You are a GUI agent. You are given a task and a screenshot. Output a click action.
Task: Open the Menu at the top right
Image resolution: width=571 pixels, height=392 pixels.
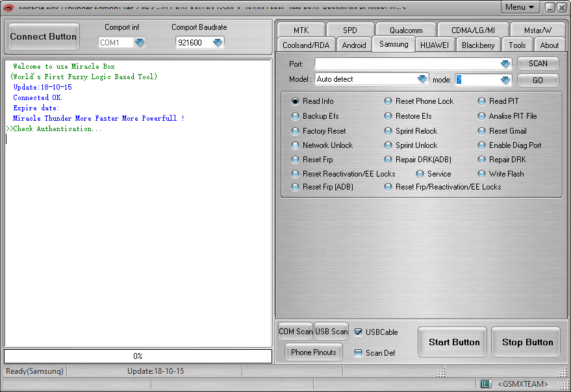[x=520, y=6]
